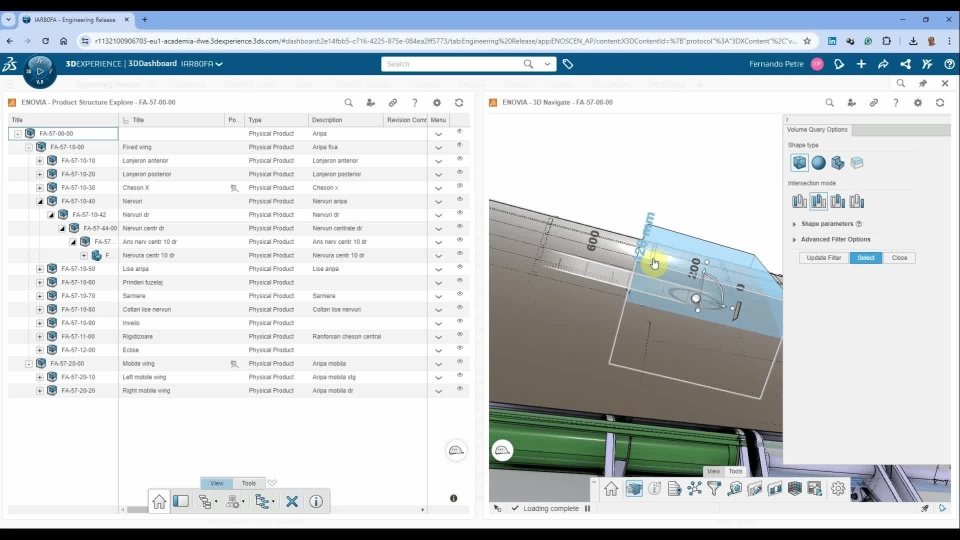This screenshot has width=960, height=540.
Task: Choose the fourth intersection mode icon
Action: (857, 201)
